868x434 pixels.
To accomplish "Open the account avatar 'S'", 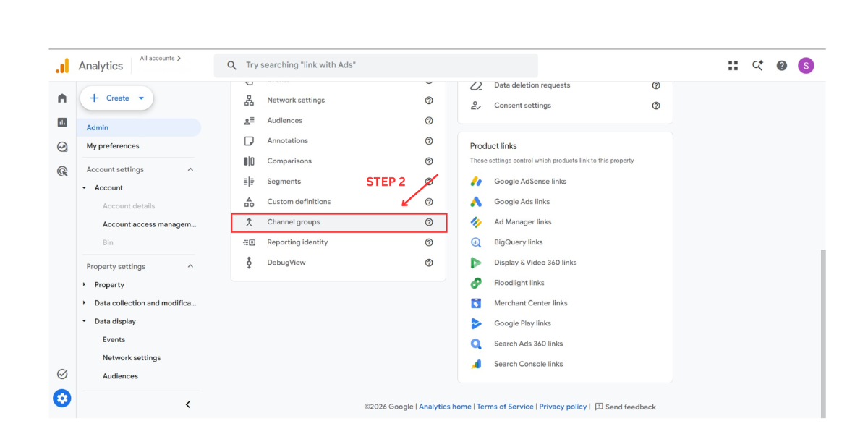I will (806, 65).
